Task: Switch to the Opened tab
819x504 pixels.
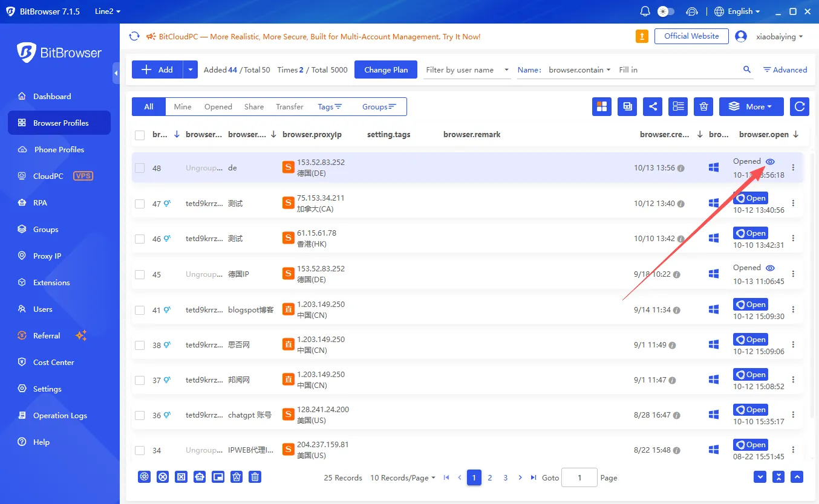Action: pos(218,107)
